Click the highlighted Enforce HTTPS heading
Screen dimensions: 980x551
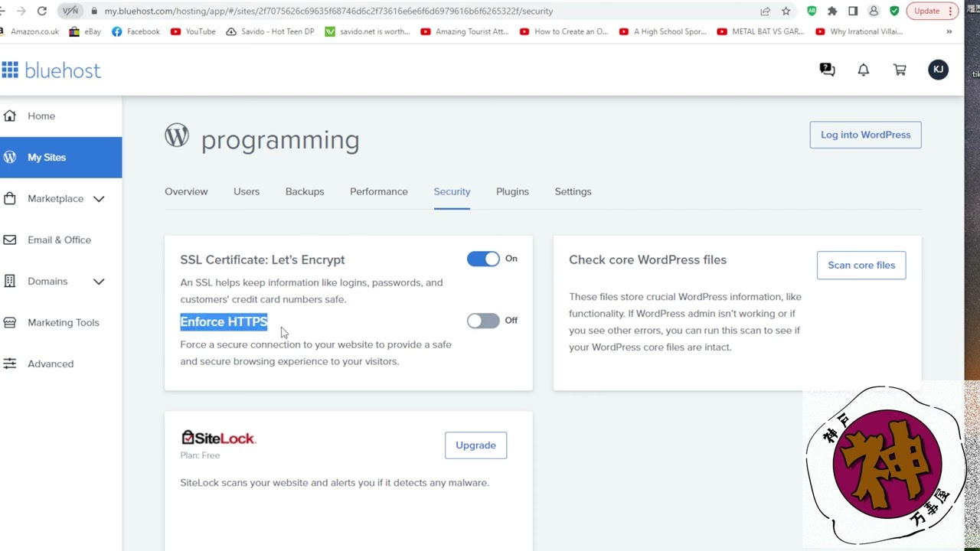click(224, 321)
